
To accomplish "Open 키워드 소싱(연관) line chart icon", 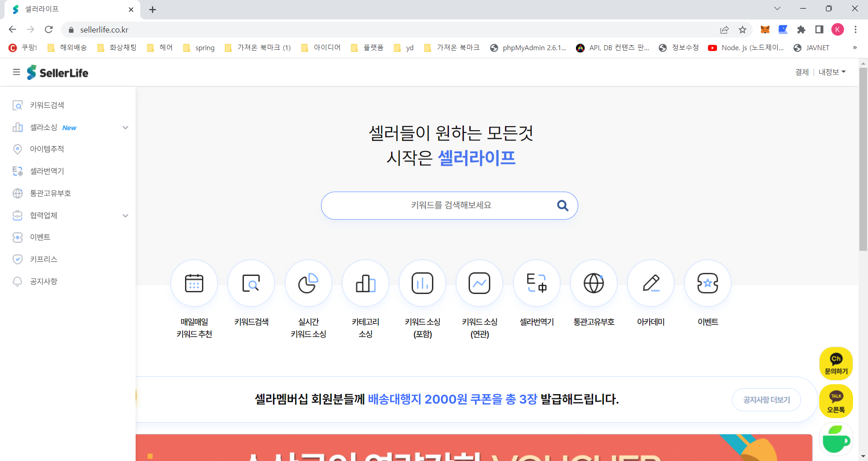I will [x=479, y=283].
